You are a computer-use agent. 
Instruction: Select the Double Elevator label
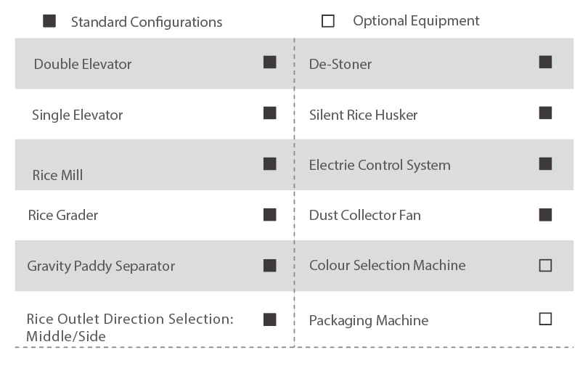pyautogui.click(x=83, y=64)
